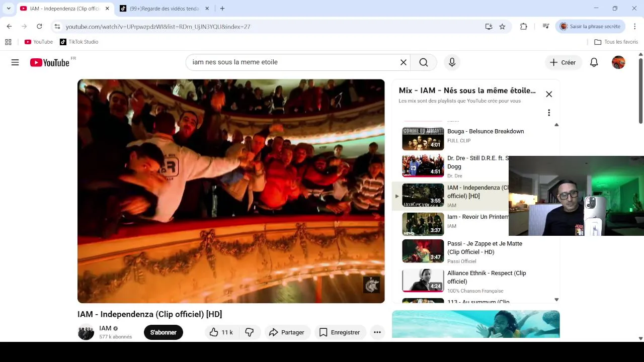Open the Tous les favoris folder

pyautogui.click(x=616, y=42)
